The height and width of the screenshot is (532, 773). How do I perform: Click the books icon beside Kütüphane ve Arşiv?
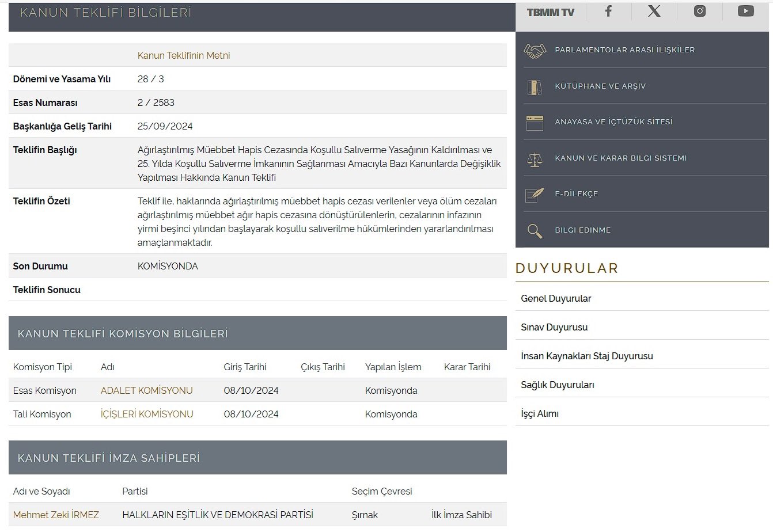[x=535, y=87]
